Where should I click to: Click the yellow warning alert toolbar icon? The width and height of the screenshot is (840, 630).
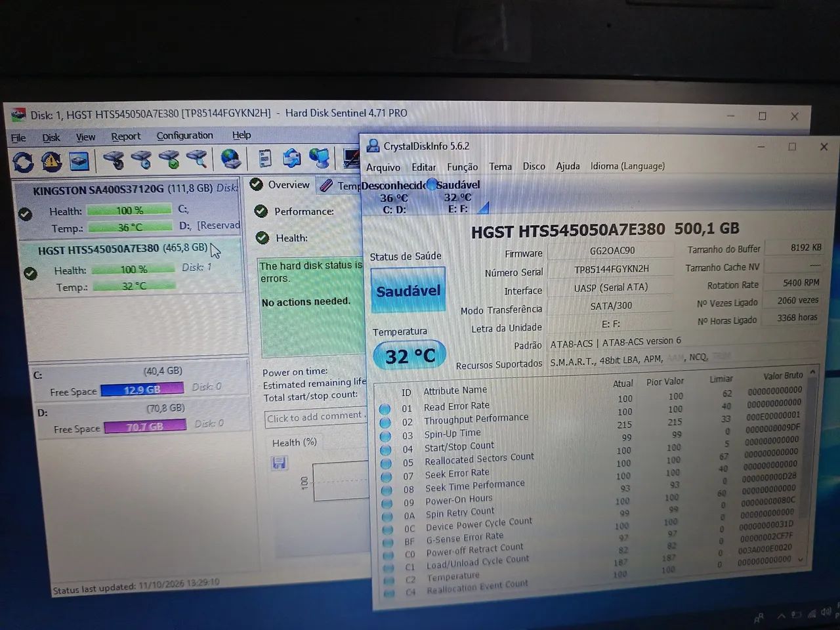click(51, 161)
